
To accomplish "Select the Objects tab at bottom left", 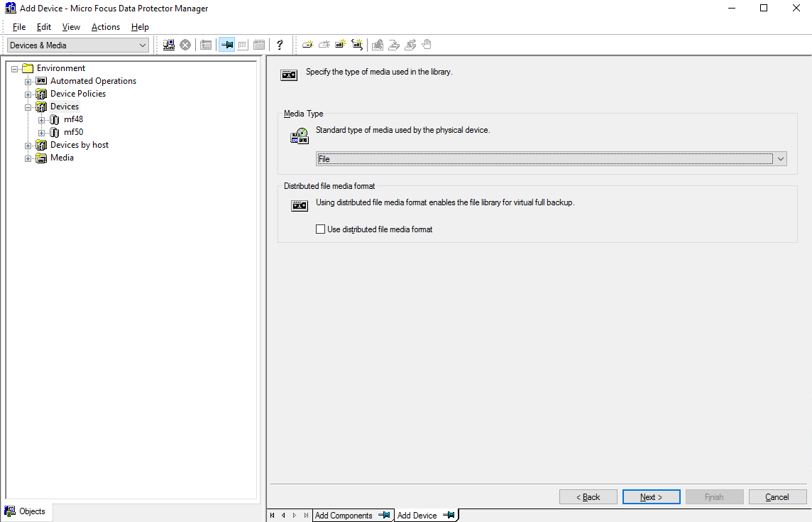I will click(26, 511).
